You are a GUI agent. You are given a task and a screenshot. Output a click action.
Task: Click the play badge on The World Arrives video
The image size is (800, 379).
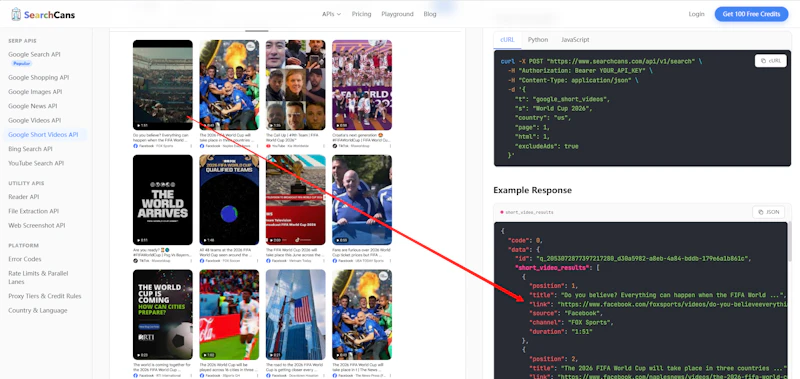coord(141,240)
